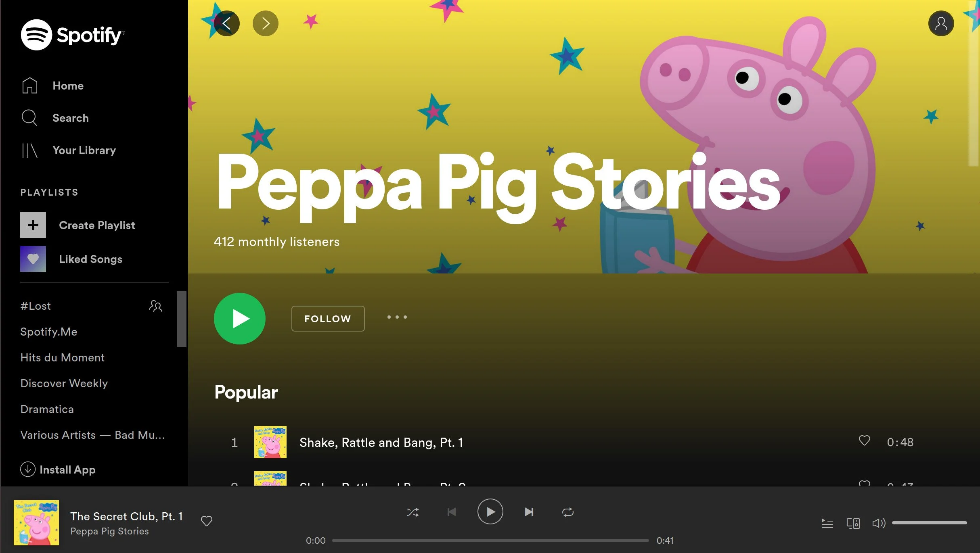
Task: Toggle shuffle in the player bar
Action: (x=413, y=512)
